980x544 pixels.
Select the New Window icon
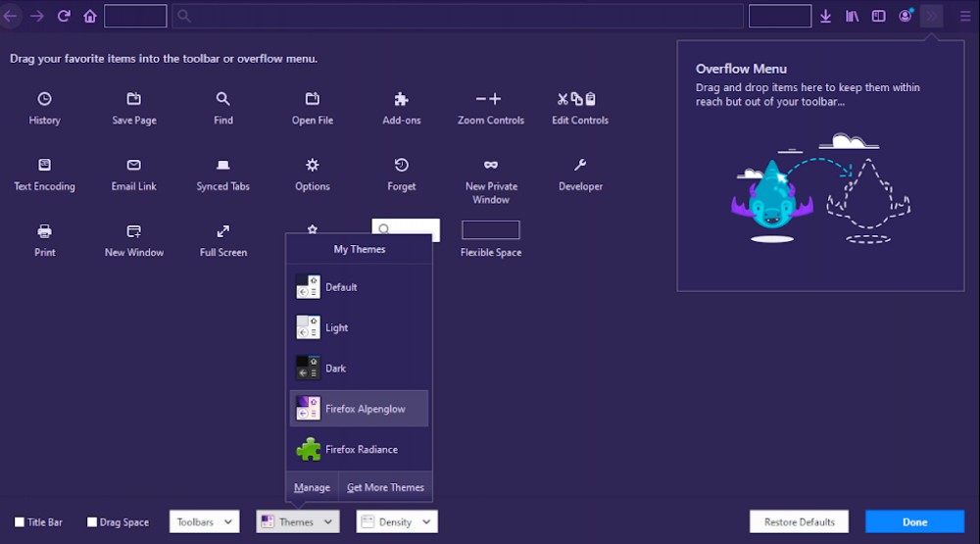pos(133,231)
